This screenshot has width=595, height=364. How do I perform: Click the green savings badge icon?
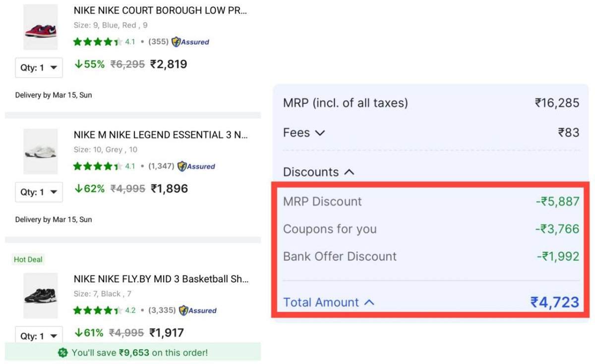63,353
